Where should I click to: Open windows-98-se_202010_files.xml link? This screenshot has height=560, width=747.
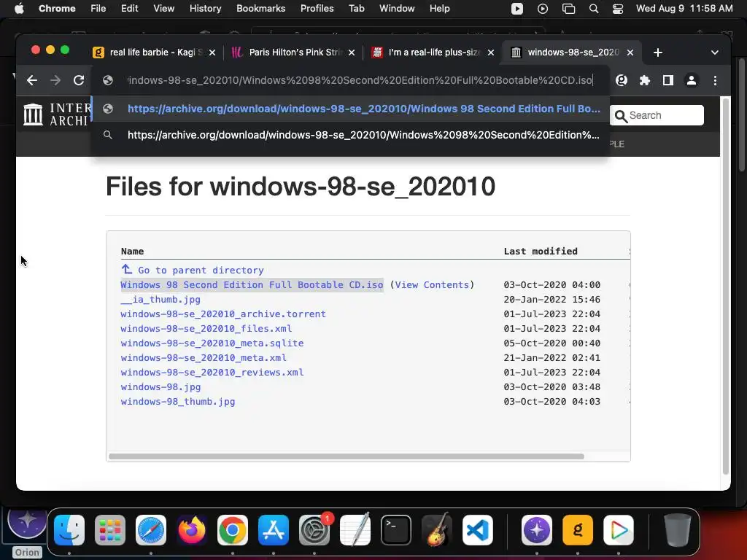tap(206, 329)
